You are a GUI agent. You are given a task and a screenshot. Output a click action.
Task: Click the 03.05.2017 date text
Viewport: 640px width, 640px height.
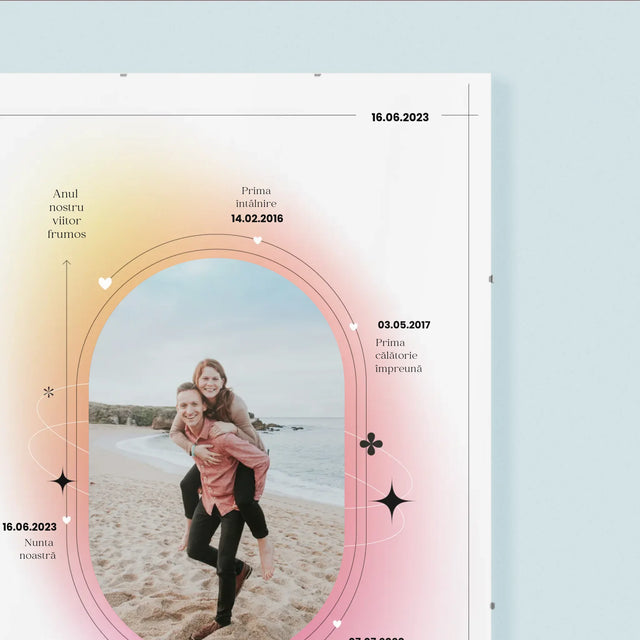coord(404,325)
